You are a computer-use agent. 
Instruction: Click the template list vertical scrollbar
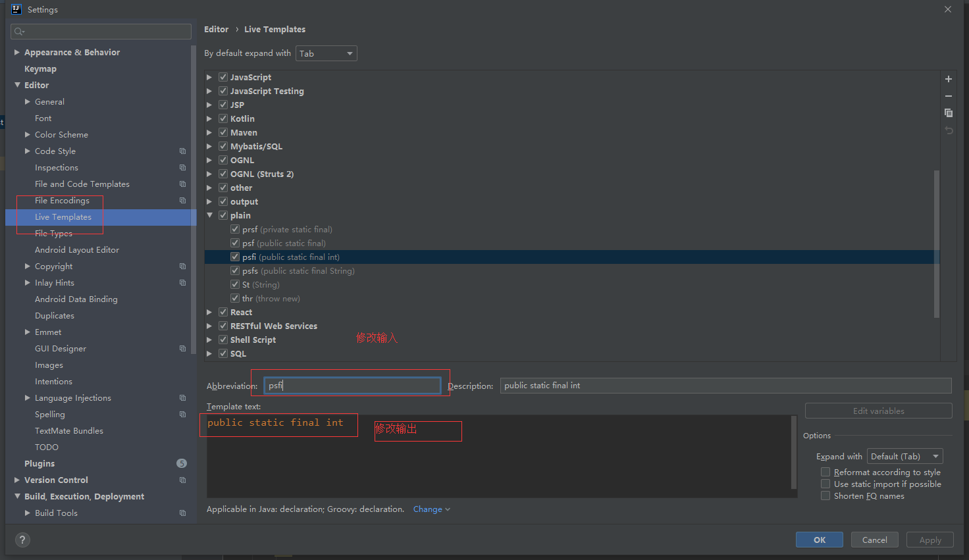[936, 243]
